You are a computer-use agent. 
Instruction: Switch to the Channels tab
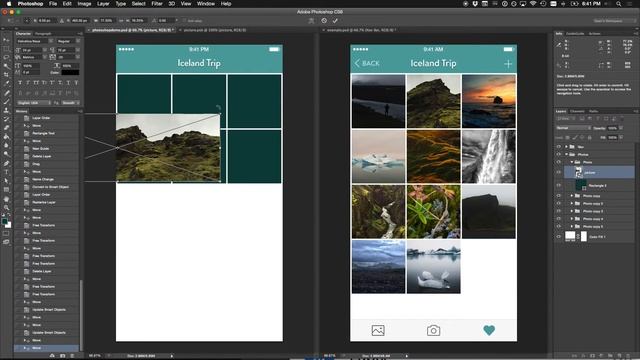[577, 111]
